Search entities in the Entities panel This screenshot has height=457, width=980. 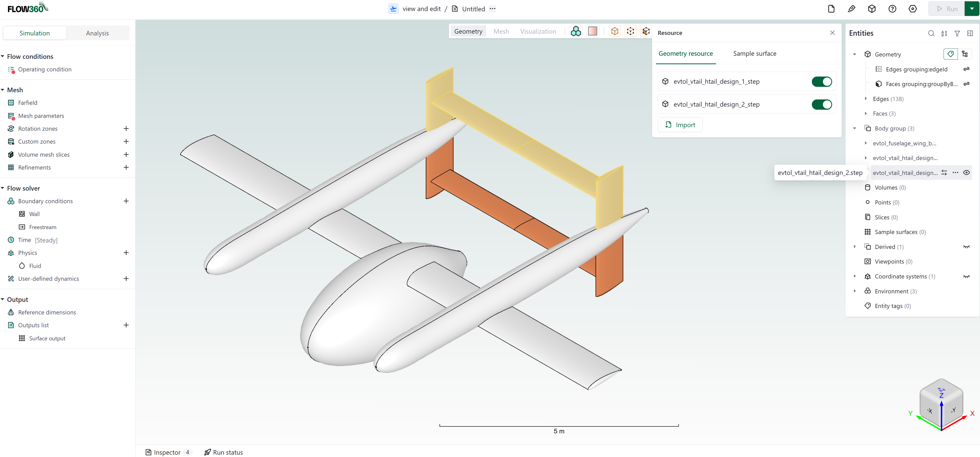pyautogui.click(x=931, y=33)
